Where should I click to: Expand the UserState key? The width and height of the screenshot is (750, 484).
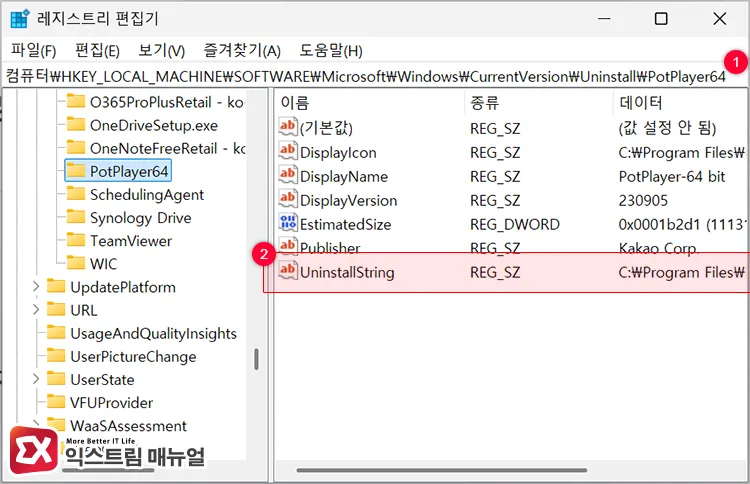click(36, 379)
